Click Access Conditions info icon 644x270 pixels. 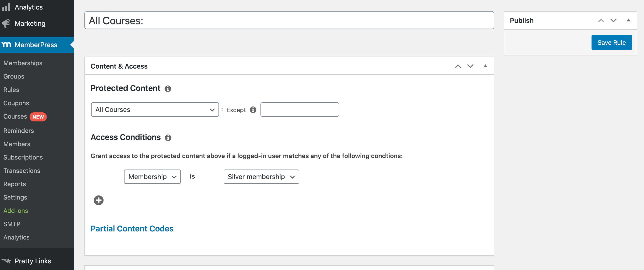pyautogui.click(x=168, y=137)
